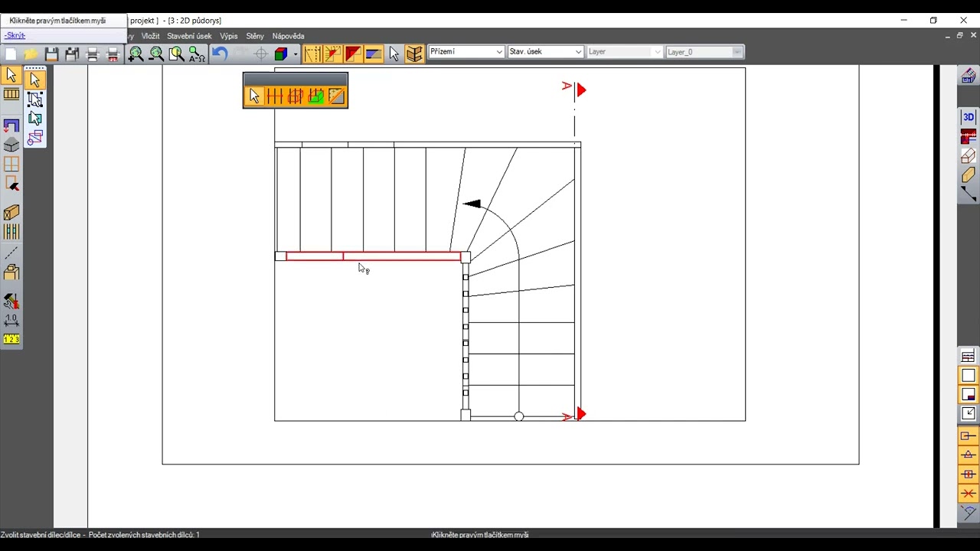Click the wooden beam tool icon
Image resolution: width=980 pixels, height=551 pixels.
click(x=11, y=214)
